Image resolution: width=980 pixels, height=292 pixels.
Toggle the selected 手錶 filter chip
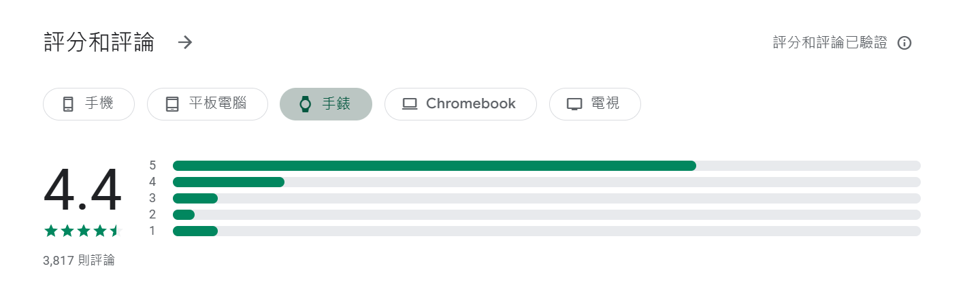(326, 104)
